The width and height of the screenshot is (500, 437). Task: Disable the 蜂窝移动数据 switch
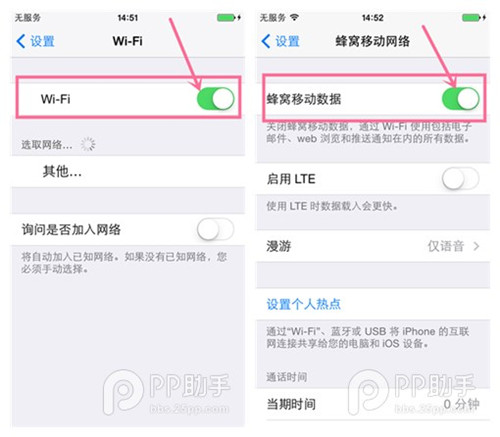coord(460,99)
